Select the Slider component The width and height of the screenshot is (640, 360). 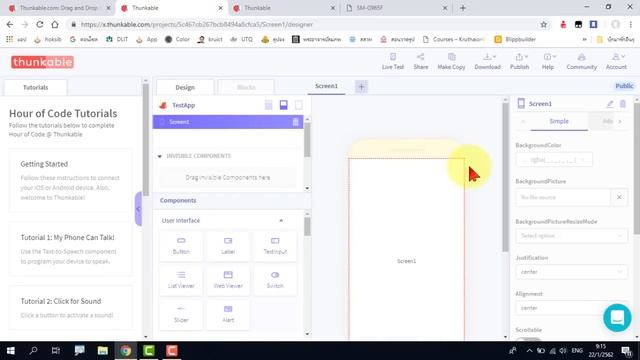pyautogui.click(x=181, y=314)
